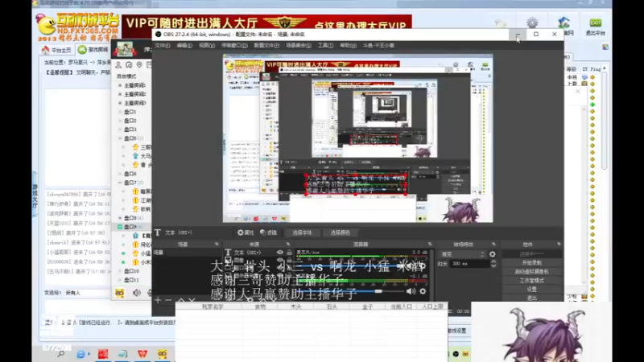Move scene up with up arrow

180,300
